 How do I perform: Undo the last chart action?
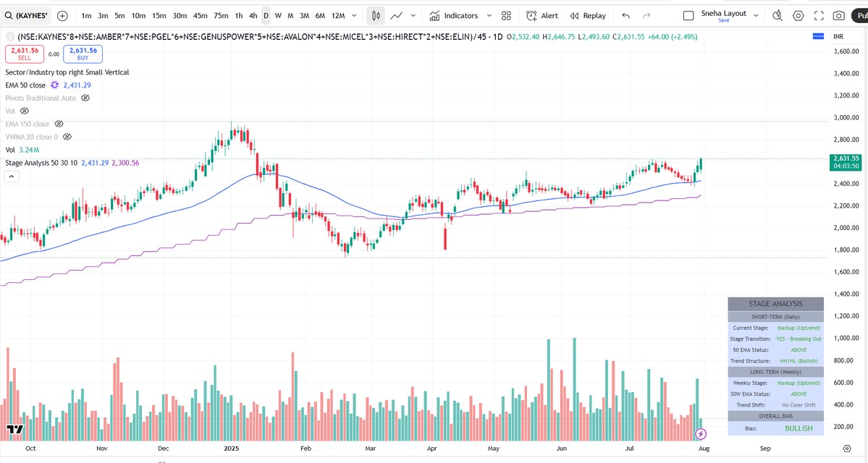pos(626,15)
